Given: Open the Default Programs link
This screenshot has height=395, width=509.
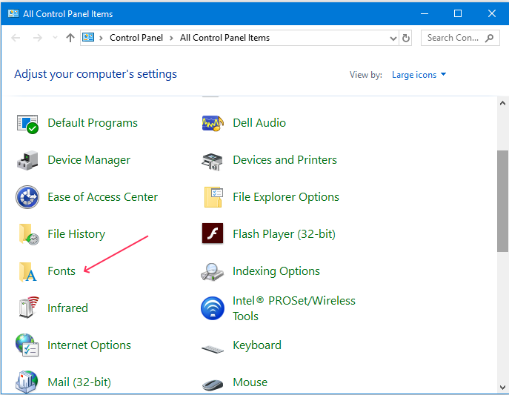Looking at the screenshot, I should pyautogui.click(x=92, y=123).
